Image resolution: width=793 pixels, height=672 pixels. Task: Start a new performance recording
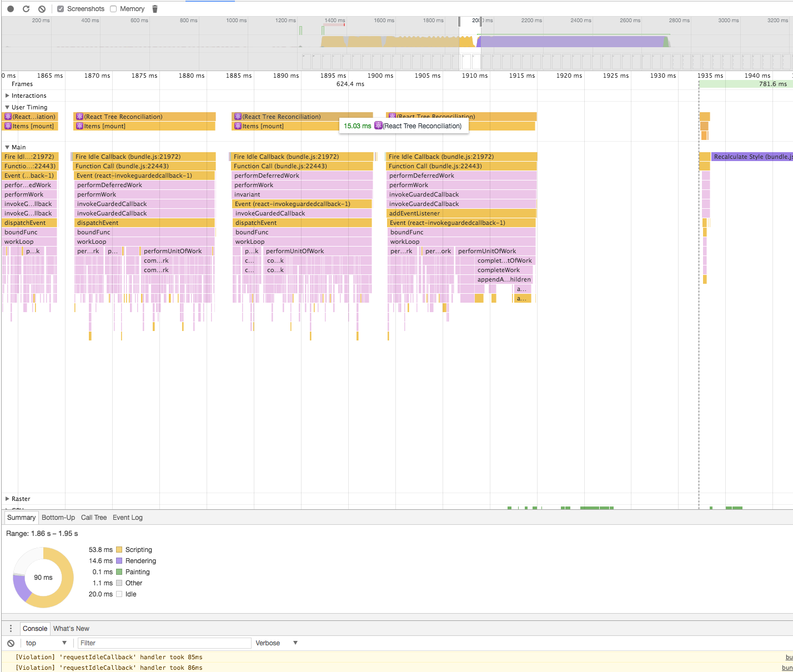click(x=10, y=9)
